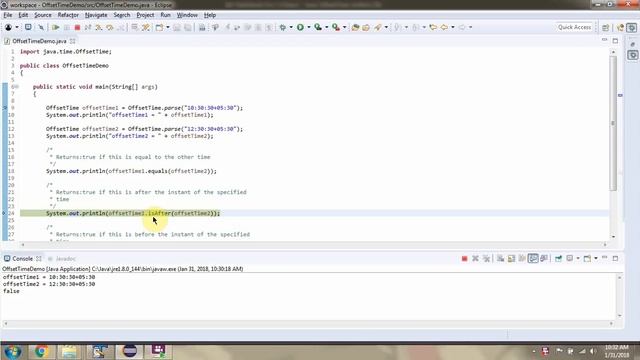Click the Windows Start button
The width and height of the screenshot is (640, 360).
pyautogui.click(x=12, y=351)
